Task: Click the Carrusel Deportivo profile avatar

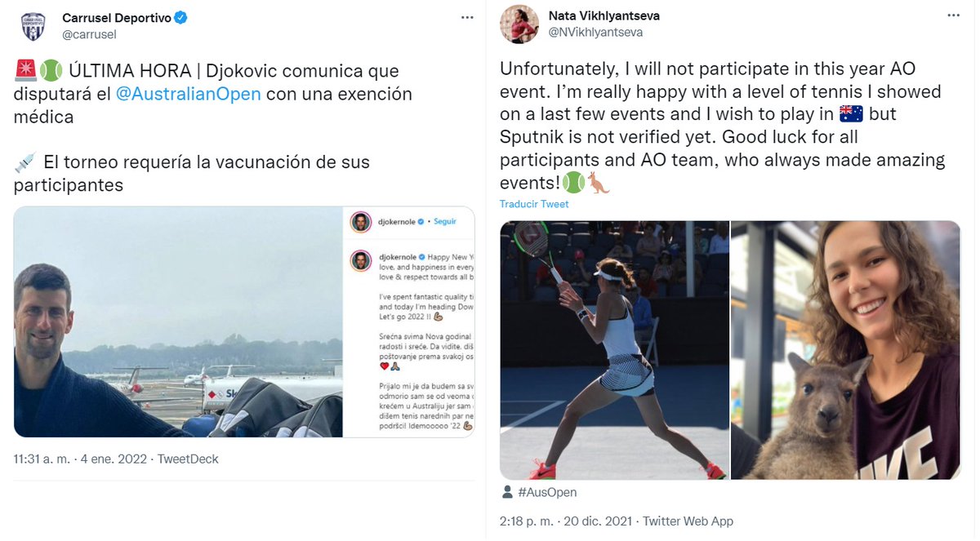Action: click(x=33, y=24)
